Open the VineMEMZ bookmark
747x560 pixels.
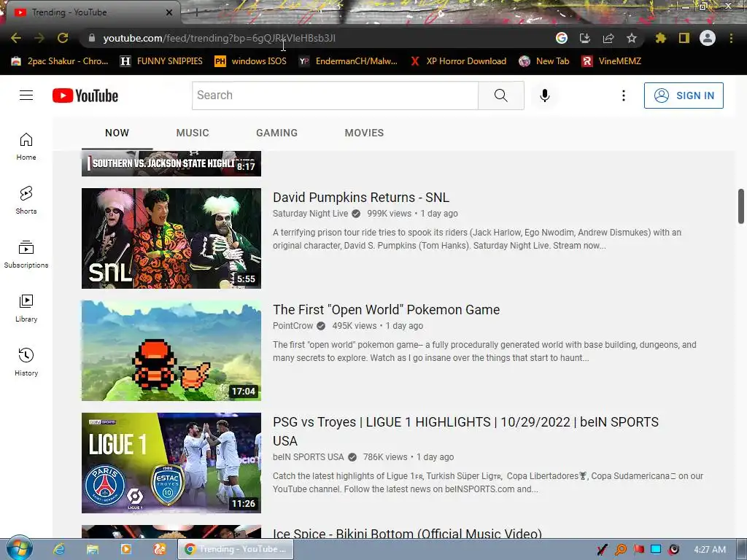click(611, 61)
